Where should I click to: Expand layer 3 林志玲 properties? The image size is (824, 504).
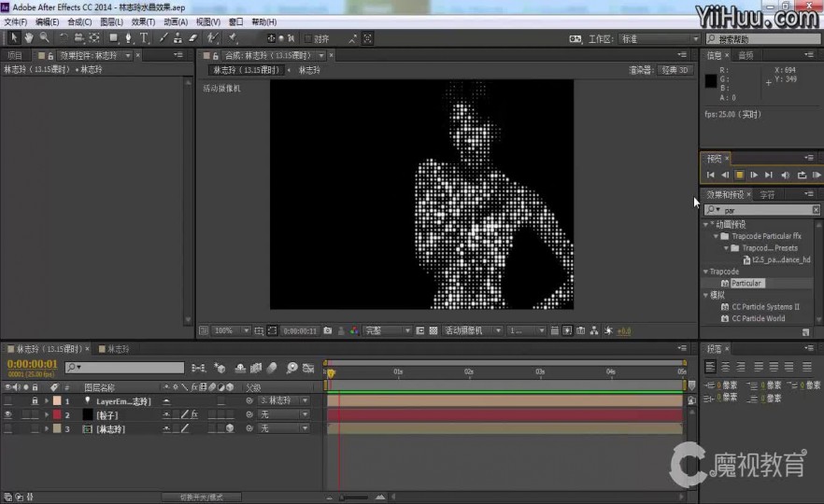[47, 429]
